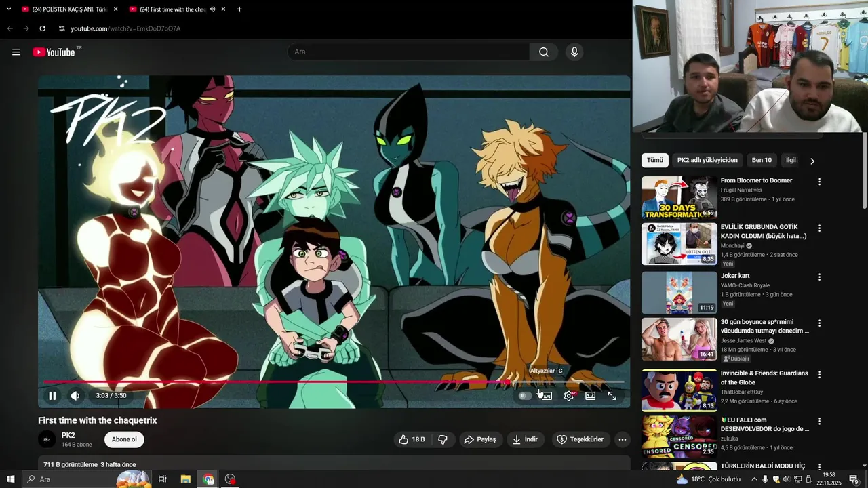Open the From Bloomer to Doomer thumbnail

point(679,197)
